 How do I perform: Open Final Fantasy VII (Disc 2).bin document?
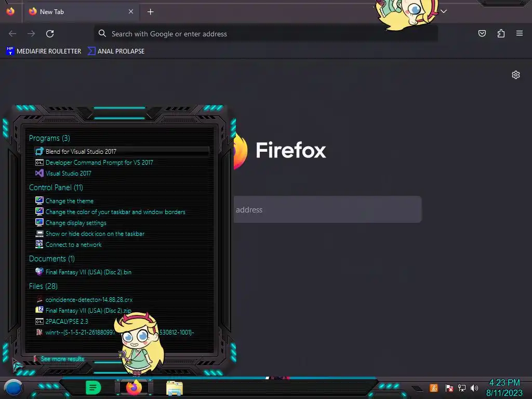pos(84,272)
